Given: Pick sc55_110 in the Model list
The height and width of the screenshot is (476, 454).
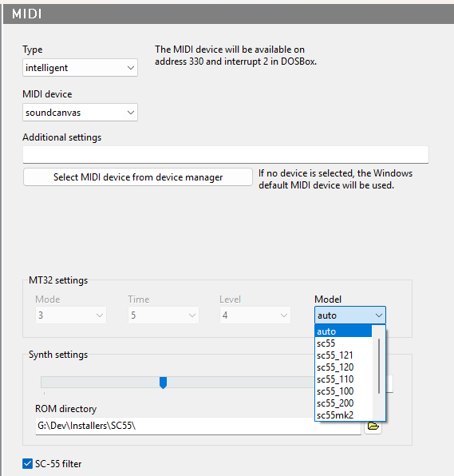Looking at the screenshot, I should click(343, 379).
